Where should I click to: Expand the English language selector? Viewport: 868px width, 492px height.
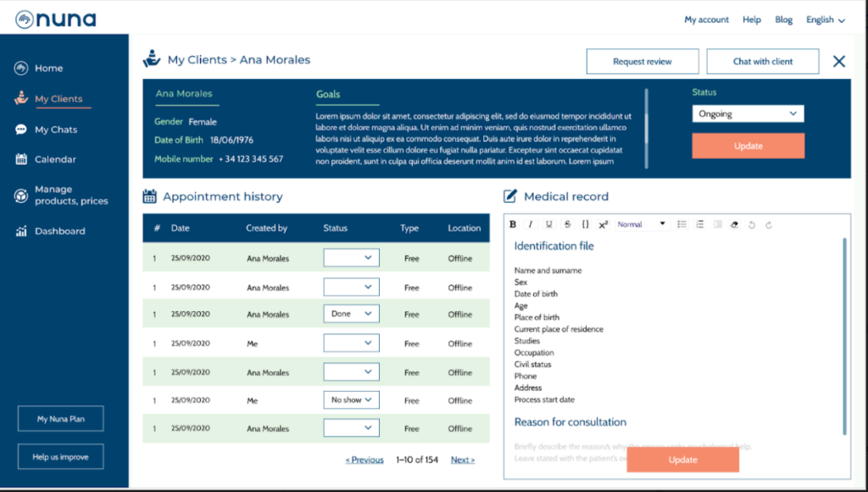pyautogui.click(x=825, y=20)
